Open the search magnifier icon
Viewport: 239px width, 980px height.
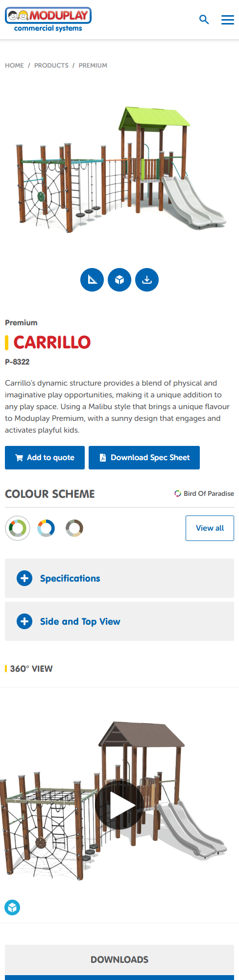pyautogui.click(x=204, y=20)
